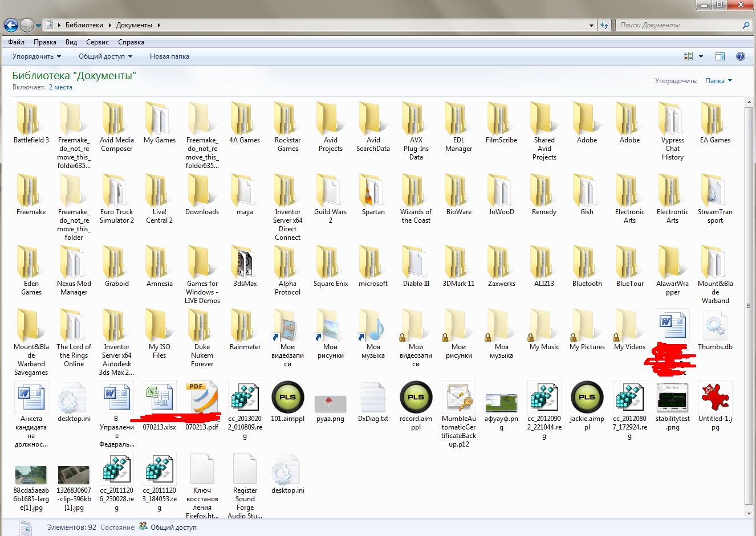Open the Папка arrange-by dropdown
Image resolution: width=756 pixels, height=536 pixels.
pos(718,81)
